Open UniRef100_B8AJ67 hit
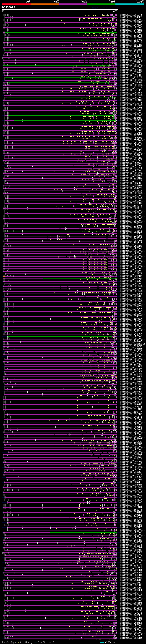The image size is (146, 644). 131,572
